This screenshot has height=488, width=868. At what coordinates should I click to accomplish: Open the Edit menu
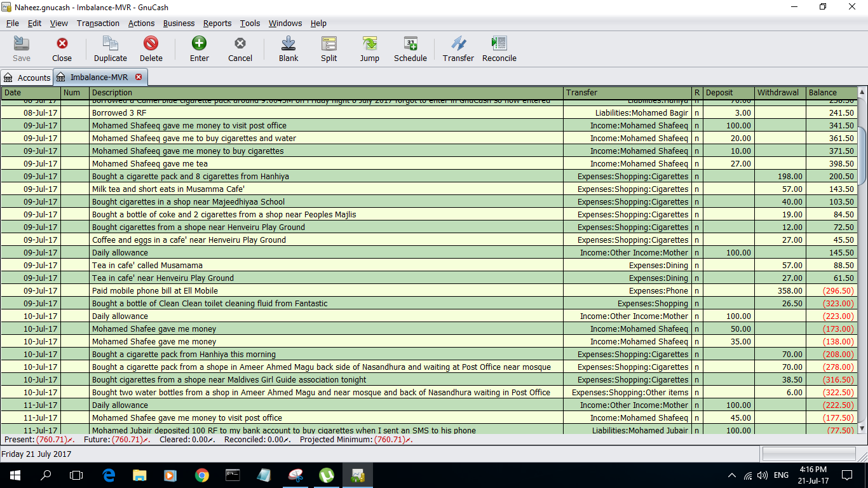34,23
